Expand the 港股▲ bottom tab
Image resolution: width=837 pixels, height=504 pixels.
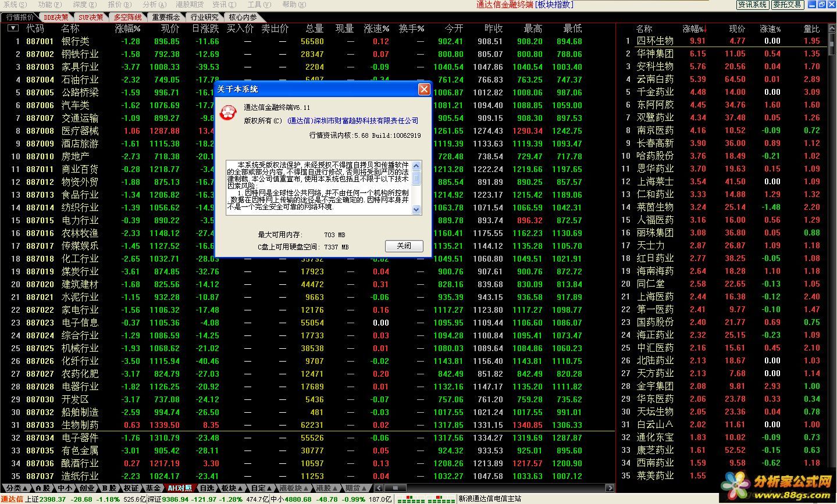coord(326,488)
